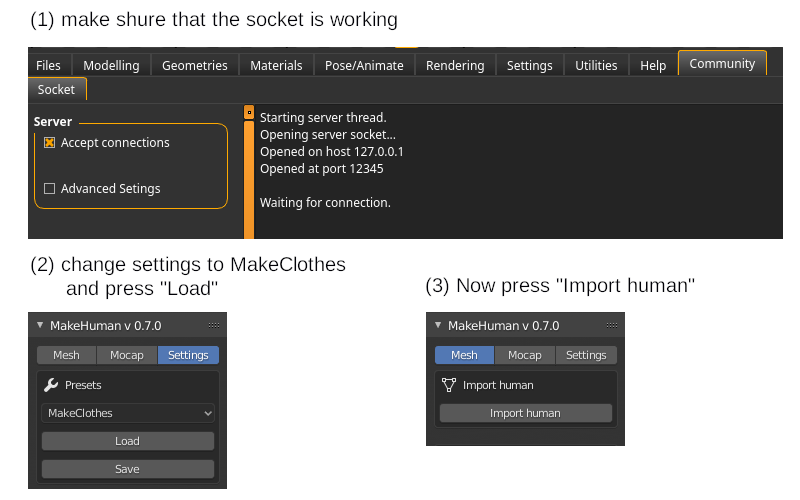Go to the Pose/Animate tab

(364, 66)
